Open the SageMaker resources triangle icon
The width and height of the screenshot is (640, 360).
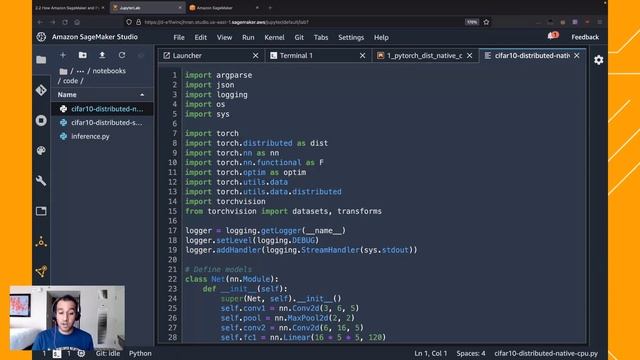(41, 242)
